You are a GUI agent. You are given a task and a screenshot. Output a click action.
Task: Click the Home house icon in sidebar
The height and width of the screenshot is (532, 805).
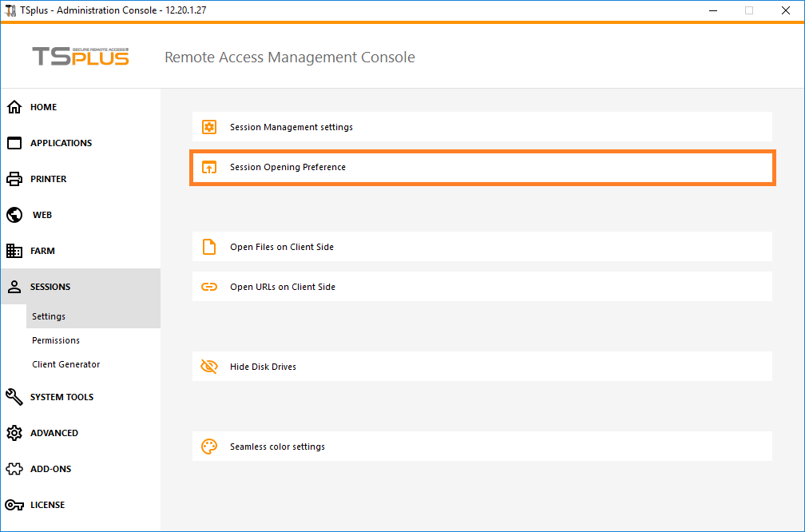click(14, 107)
